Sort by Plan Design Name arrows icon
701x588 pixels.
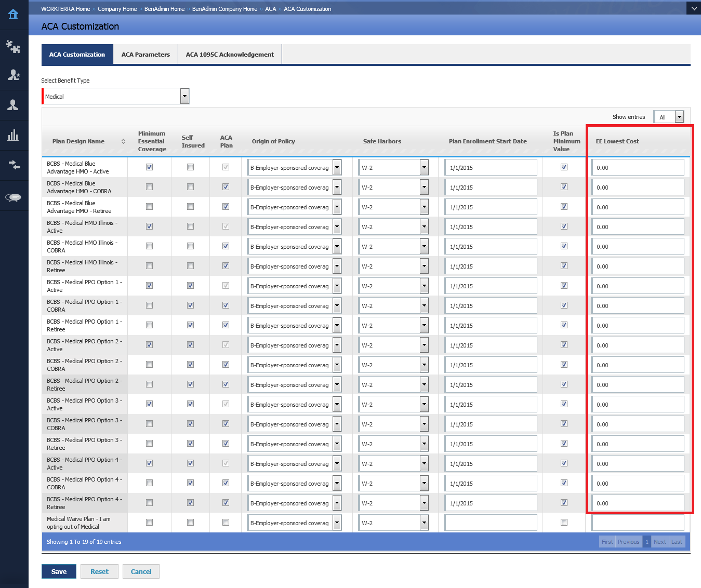pos(123,141)
